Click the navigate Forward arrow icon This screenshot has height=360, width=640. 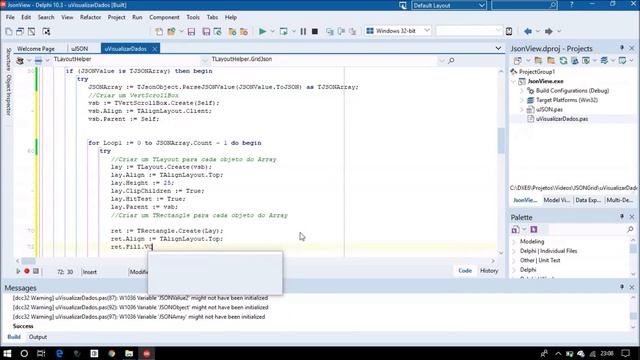(x=549, y=31)
